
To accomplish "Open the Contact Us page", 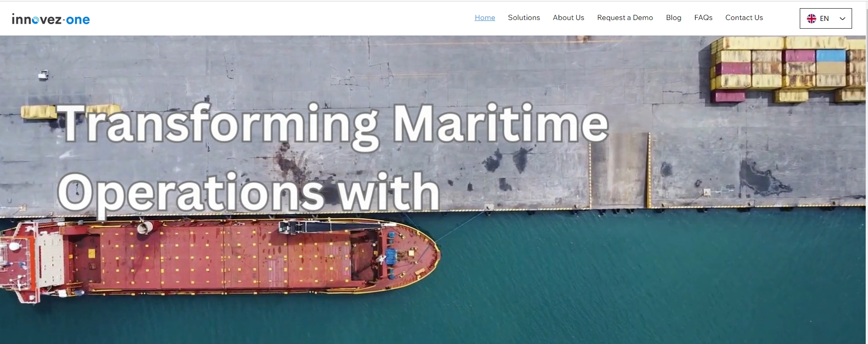I will pos(744,18).
